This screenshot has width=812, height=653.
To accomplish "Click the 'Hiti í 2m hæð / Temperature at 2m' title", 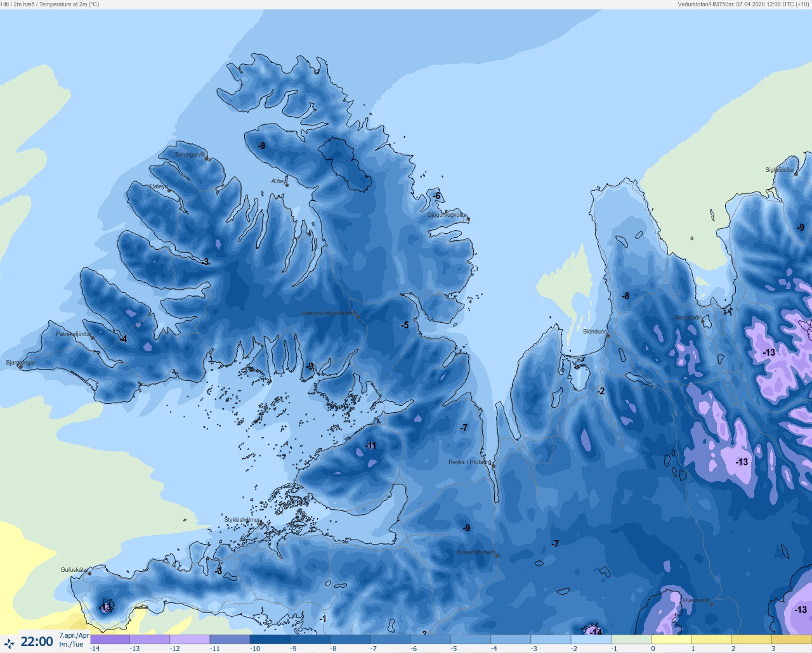I will 50,4.
